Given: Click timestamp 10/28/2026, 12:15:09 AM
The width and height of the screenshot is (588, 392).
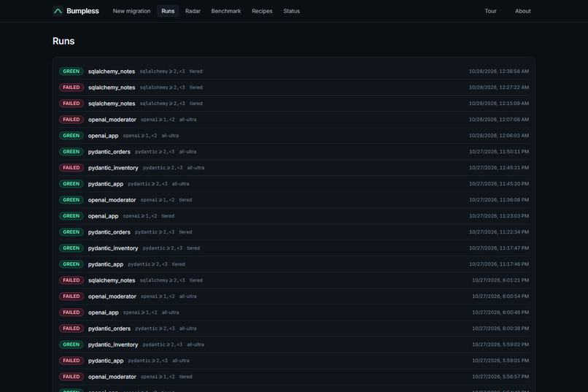Looking at the screenshot, I should point(499,104).
